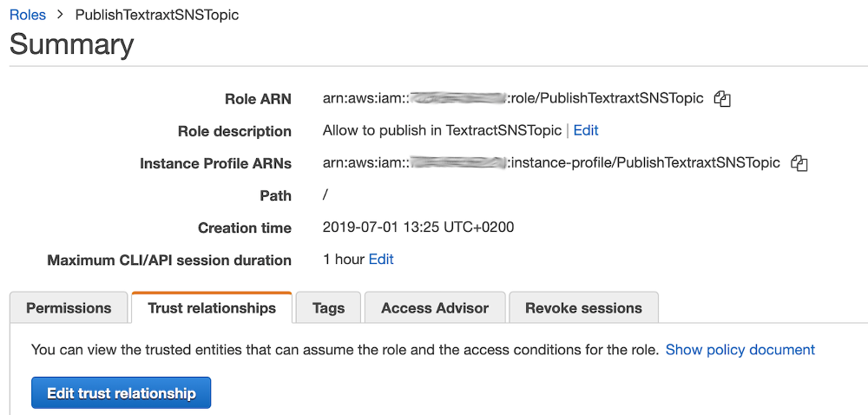Click the 'Role description' field label
This screenshot has width=868, height=415.
click(x=234, y=131)
